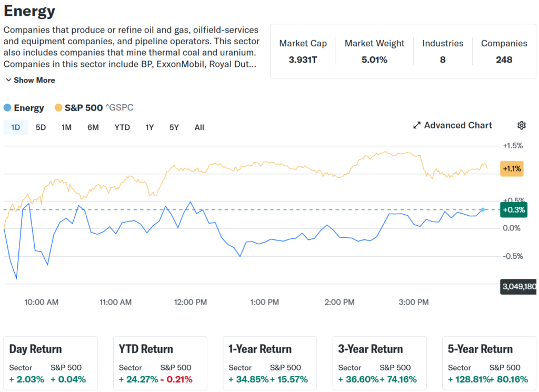The image size is (539, 392).
Task: Switch chart to 5D range
Action: click(41, 127)
